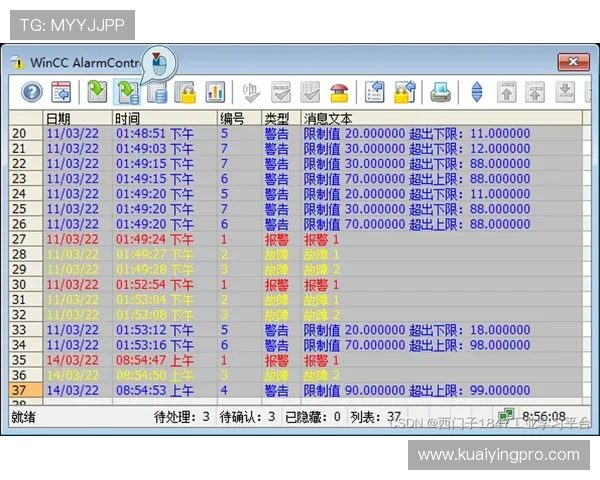Viewport: 600px width, 480px height.
Task: Open the AlarmControl help icon
Action: click(x=32, y=92)
